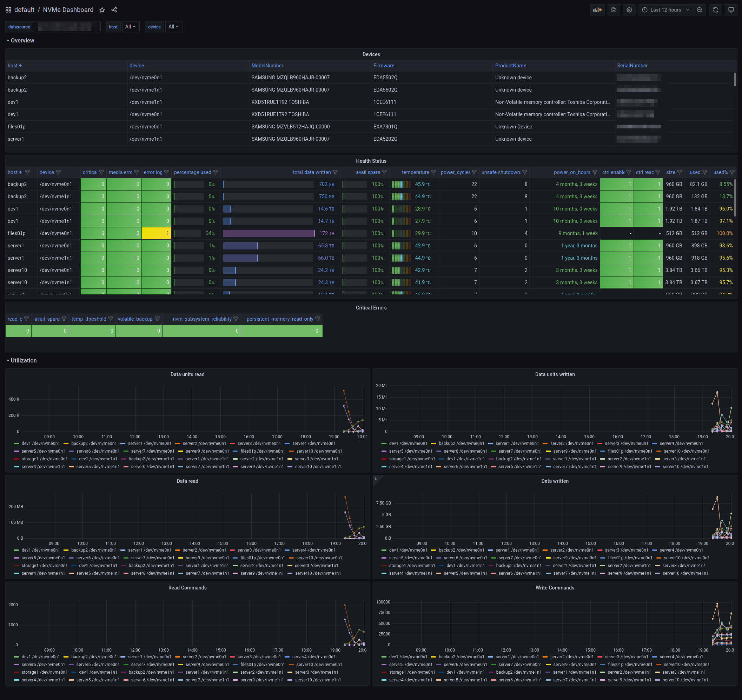742x700 pixels.
Task: Click the datasource input field
Action: pyautogui.click(x=67, y=27)
